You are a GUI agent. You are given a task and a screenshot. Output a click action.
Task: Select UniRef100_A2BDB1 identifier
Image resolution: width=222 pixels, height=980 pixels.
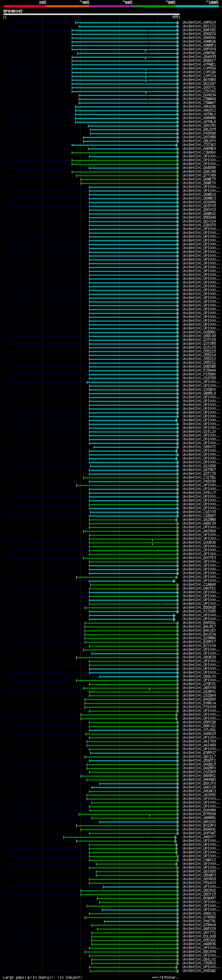point(199,332)
